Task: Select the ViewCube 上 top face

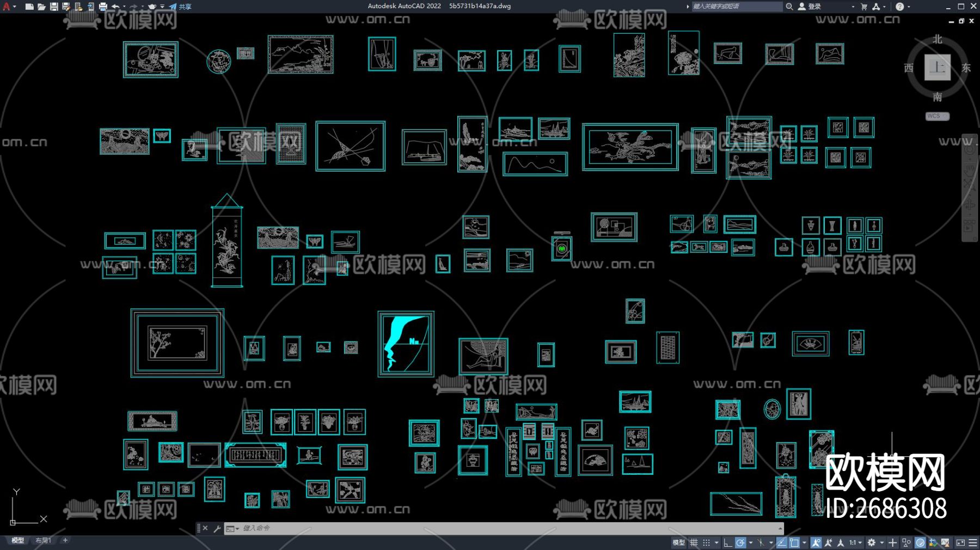Action: 938,68
